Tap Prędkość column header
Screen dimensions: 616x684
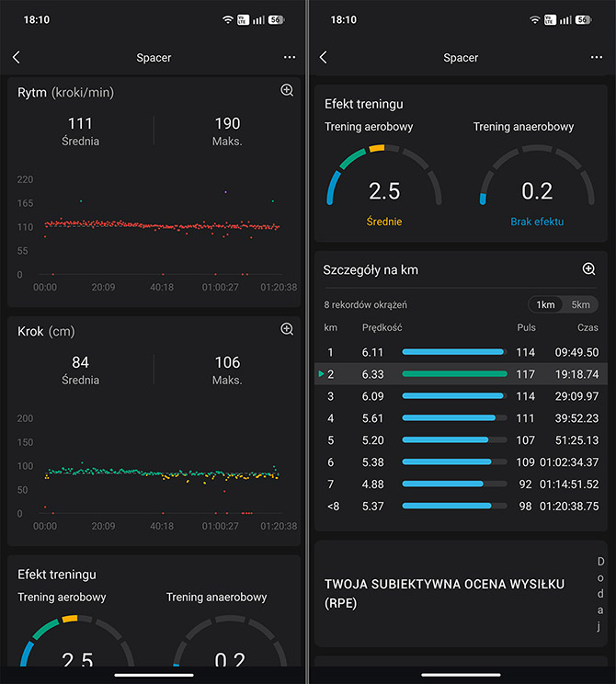point(382,327)
